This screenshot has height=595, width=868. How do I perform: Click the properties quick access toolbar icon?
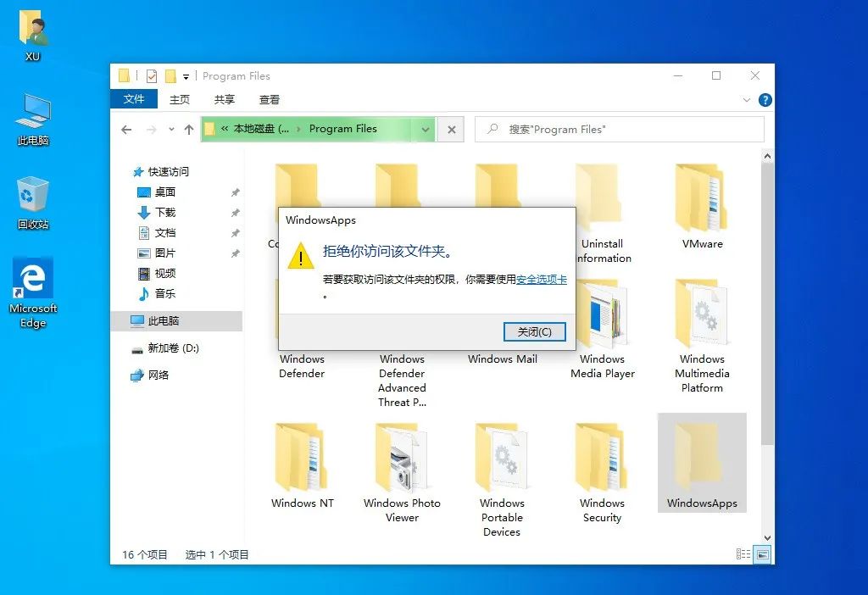coord(152,75)
